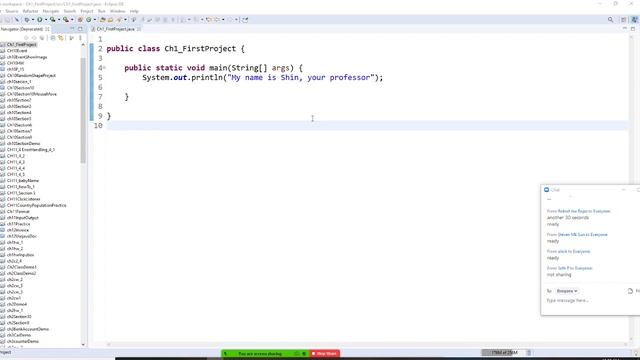Select the Ch1_FirstProject.java editor tab

point(115,29)
